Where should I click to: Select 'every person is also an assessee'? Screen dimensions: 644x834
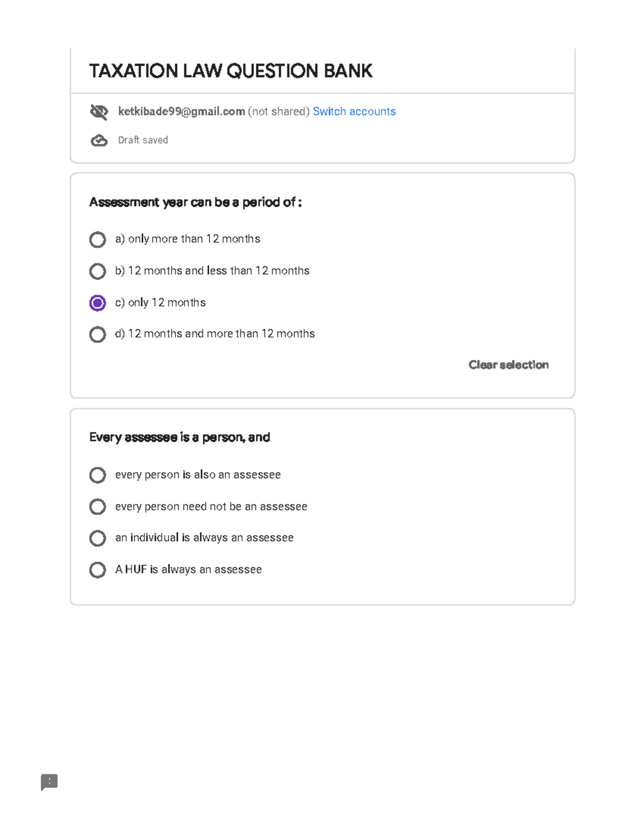[x=98, y=475]
